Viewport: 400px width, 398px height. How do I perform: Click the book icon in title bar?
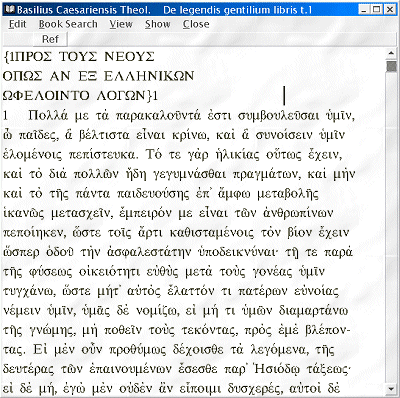point(10,9)
